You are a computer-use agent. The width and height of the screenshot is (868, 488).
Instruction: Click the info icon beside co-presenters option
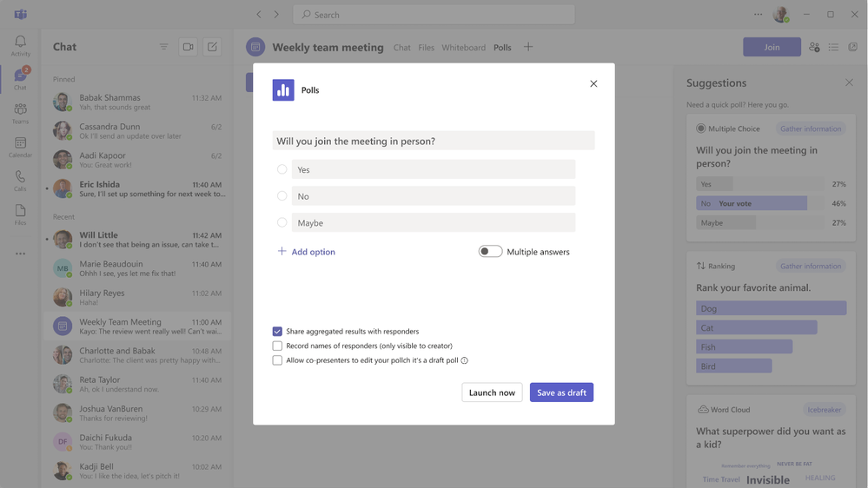click(x=465, y=360)
